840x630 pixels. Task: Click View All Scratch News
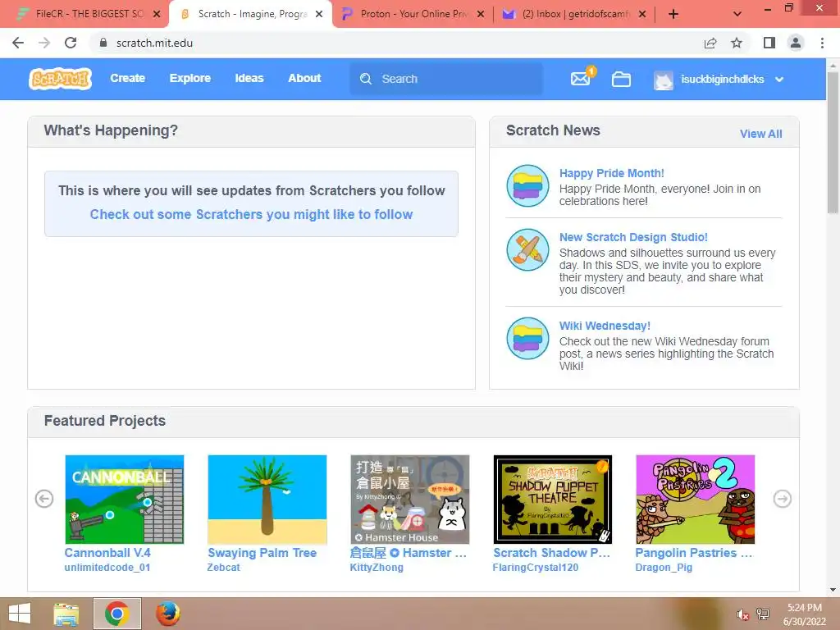tap(760, 134)
